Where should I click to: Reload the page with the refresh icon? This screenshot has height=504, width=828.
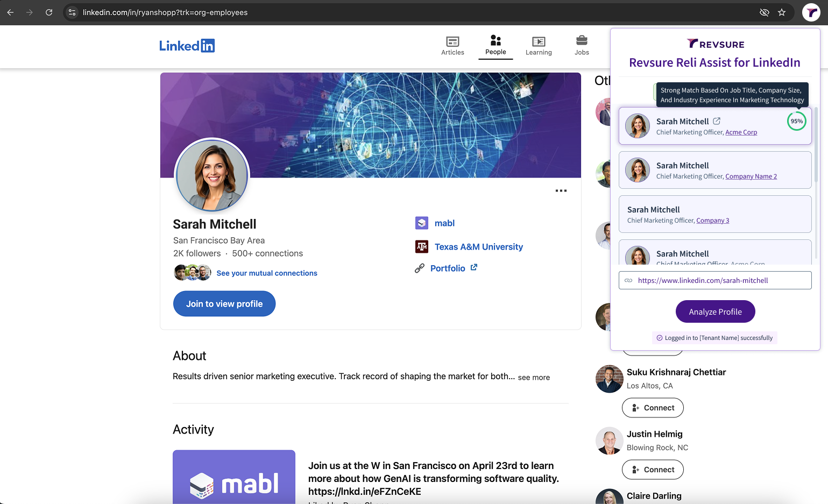[49, 12]
